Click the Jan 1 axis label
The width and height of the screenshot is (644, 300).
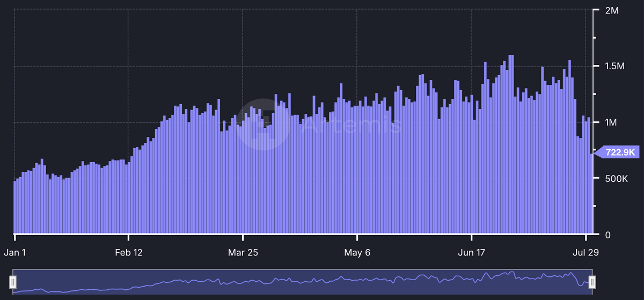14,252
